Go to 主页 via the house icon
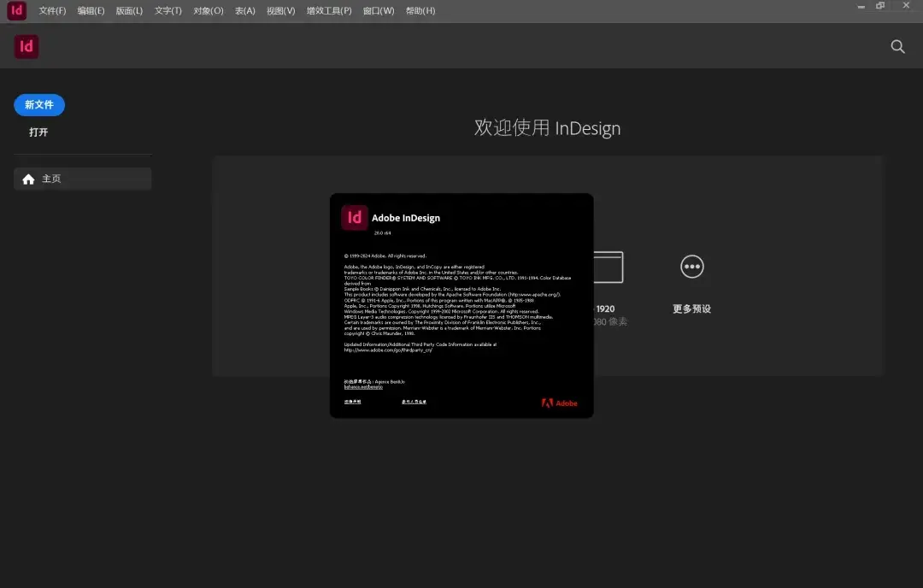Image resolution: width=923 pixels, height=588 pixels. click(29, 179)
